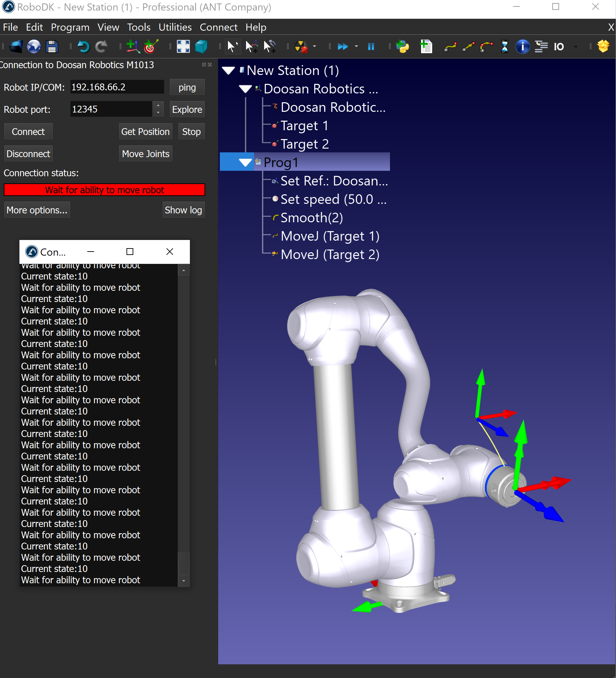Add a Python program via the Python icon
This screenshot has width=616, height=678.
click(x=403, y=46)
